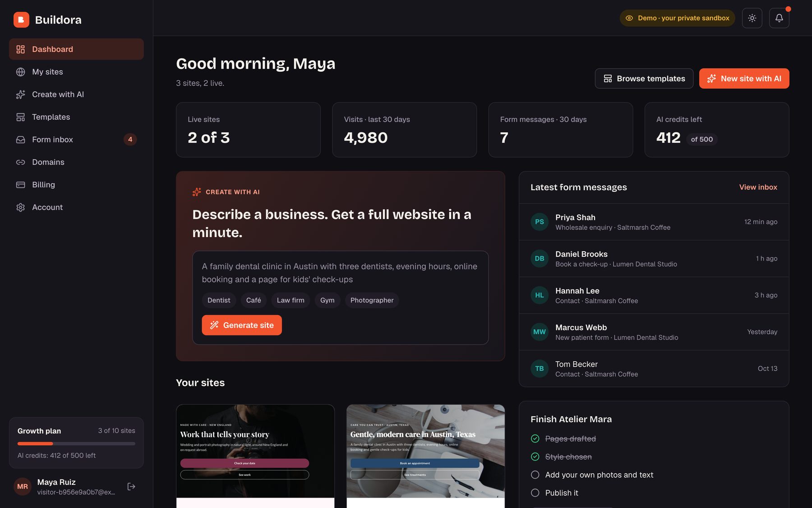The image size is (812, 508).
Task: Click the Demo your private sandbox badge
Action: 677,18
